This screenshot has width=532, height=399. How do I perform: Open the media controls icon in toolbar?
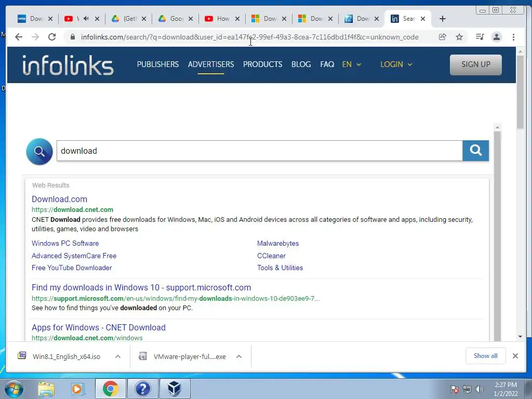tap(480, 37)
